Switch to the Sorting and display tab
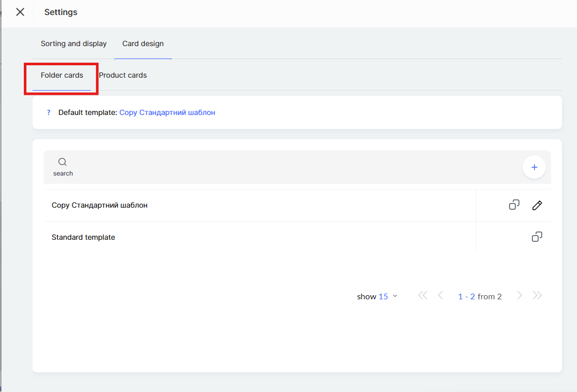This screenshot has width=577, height=392. coord(74,44)
